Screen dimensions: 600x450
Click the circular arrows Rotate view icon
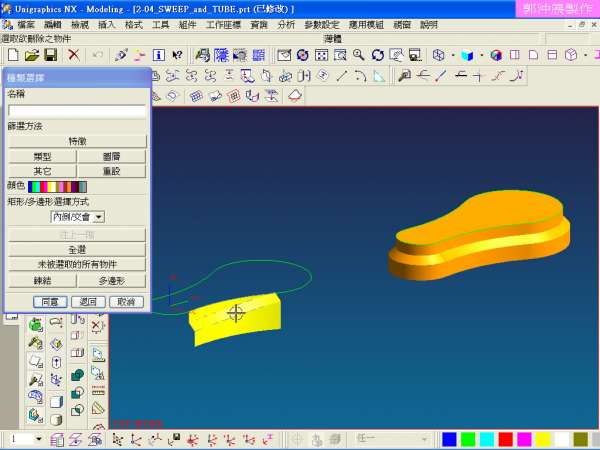(x=377, y=55)
